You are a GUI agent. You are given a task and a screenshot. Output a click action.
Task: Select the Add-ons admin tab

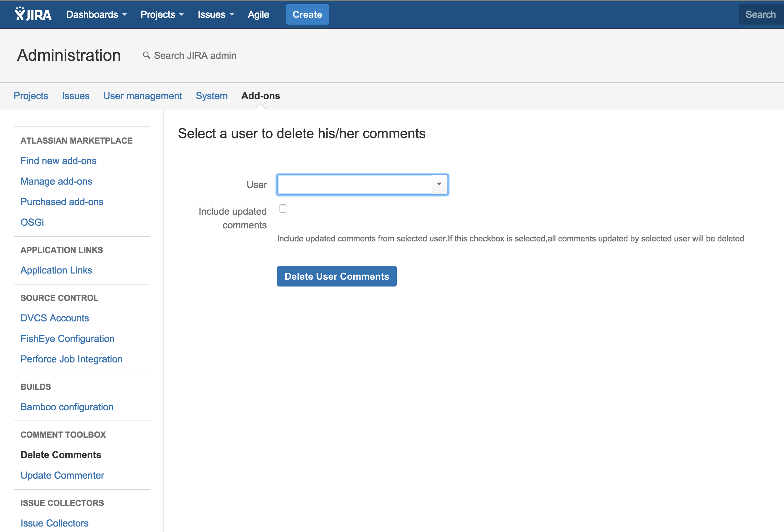pyautogui.click(x=261, y=96)
